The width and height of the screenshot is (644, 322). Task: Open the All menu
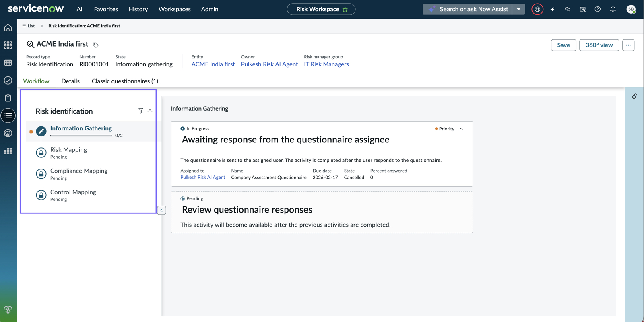(80, 9)
